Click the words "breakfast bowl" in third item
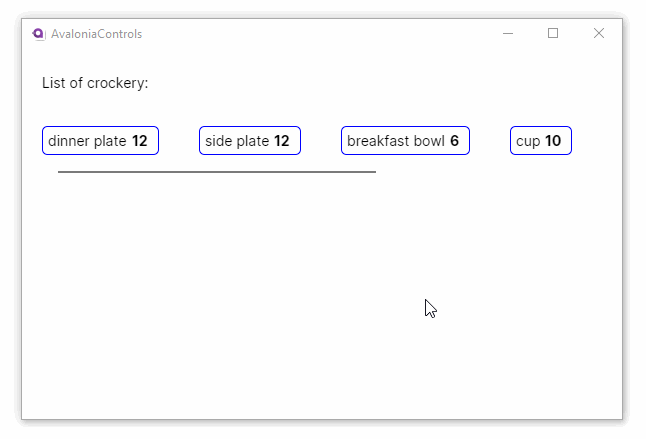 [x=396, y=141]
